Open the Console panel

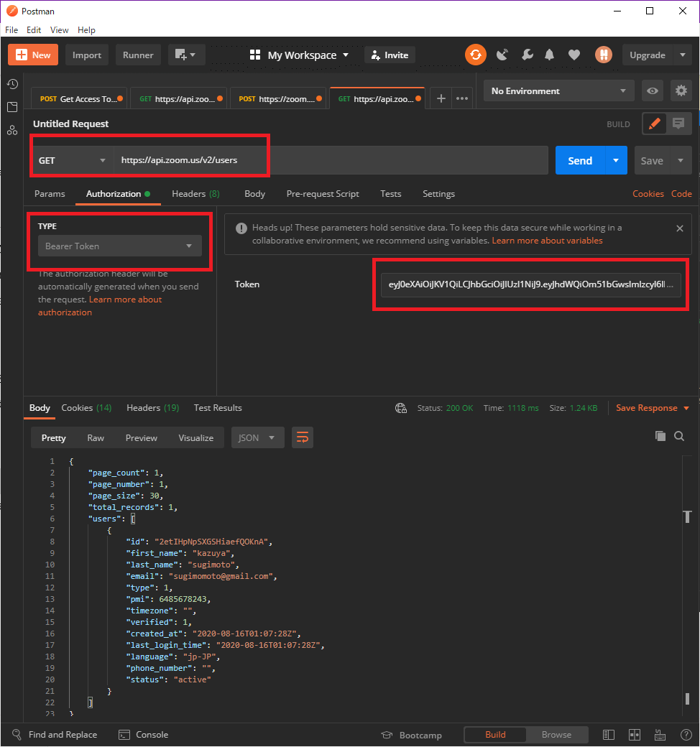(144, 735)
